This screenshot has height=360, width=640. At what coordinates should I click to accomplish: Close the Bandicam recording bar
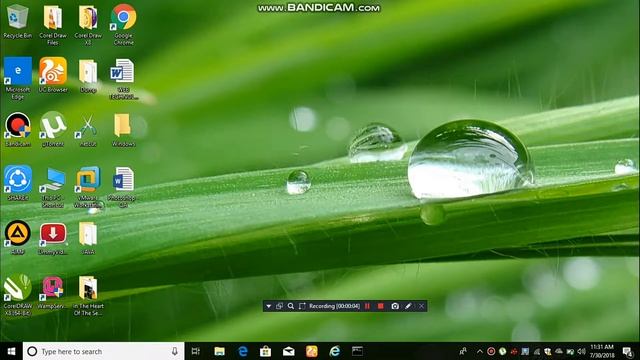tap(421, 306)
